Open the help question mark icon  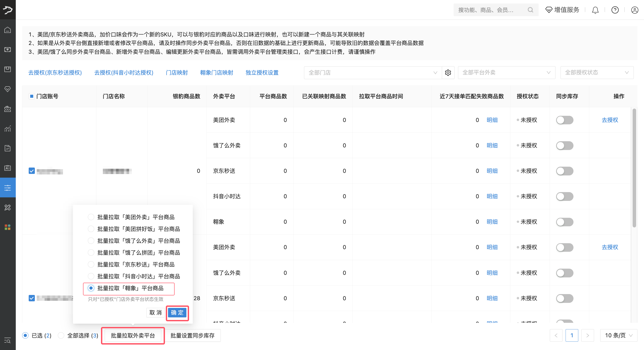615,10
